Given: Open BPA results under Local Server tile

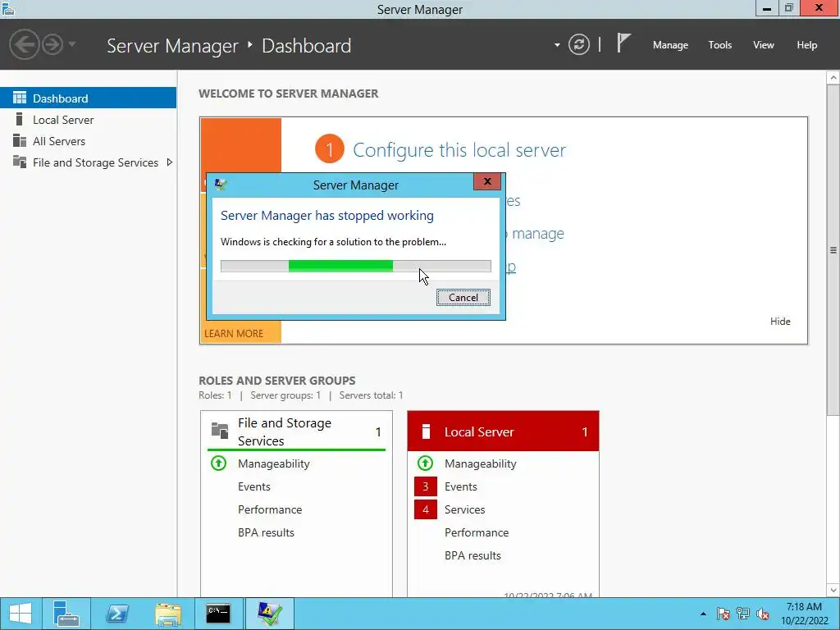Looking at the screenshot, I should 472,555.
